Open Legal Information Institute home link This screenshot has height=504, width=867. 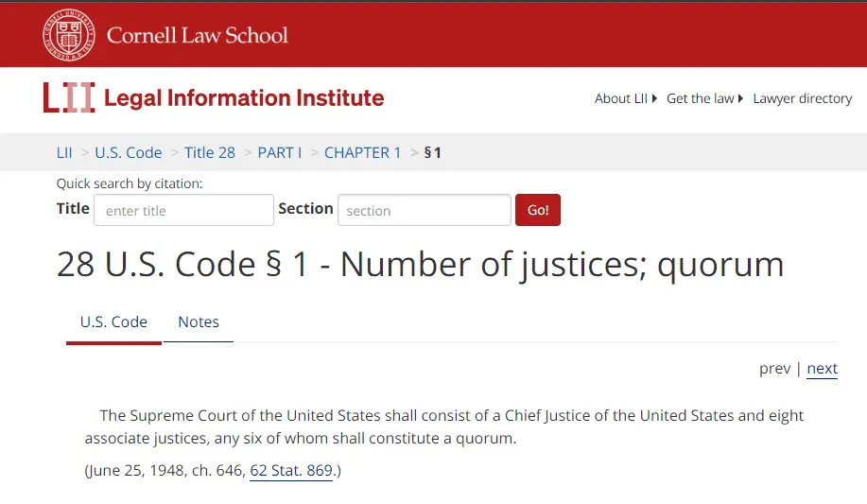(x=244, y=98)
